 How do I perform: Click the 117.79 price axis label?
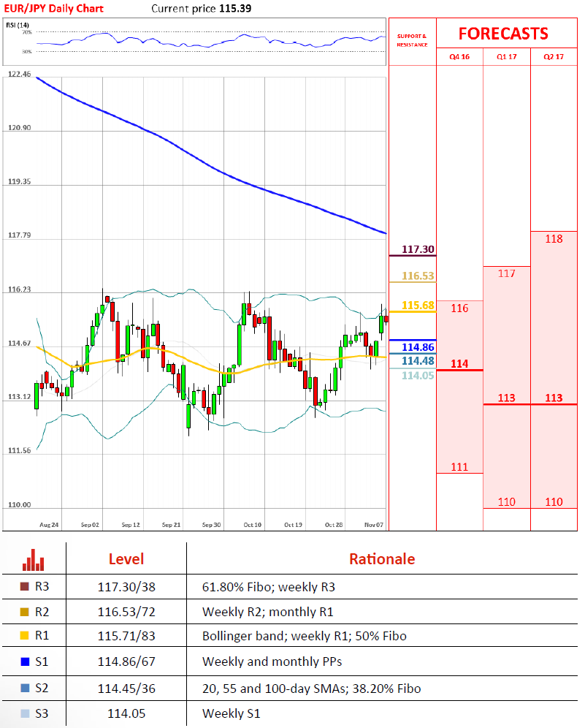point(20,235)
